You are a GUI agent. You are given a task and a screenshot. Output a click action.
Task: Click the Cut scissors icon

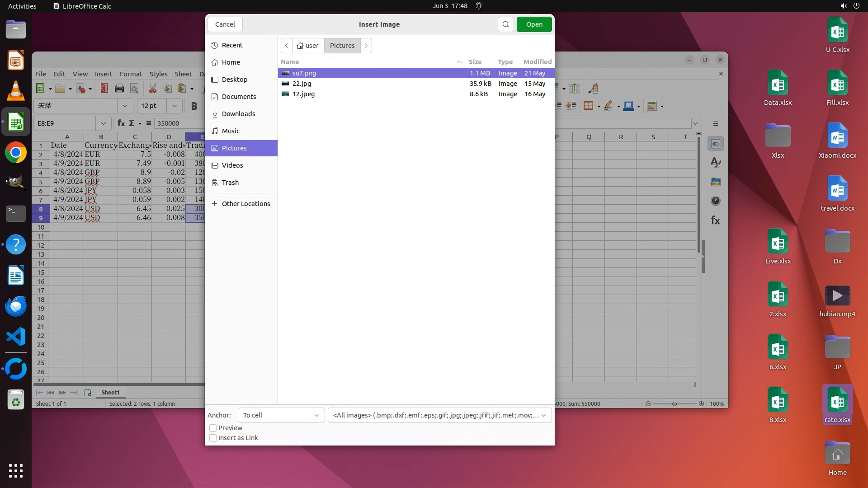pyautogui.click(x=153, y=89)
